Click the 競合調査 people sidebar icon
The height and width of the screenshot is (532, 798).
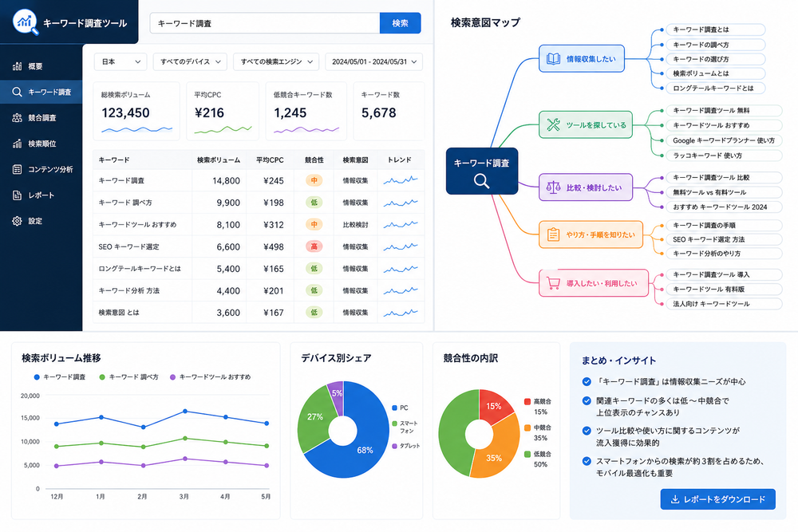pos(18,118)
